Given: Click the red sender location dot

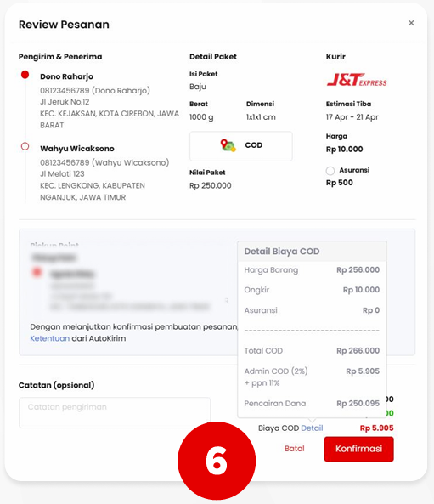Looking at the screenshot, I should tap(25, 75).
